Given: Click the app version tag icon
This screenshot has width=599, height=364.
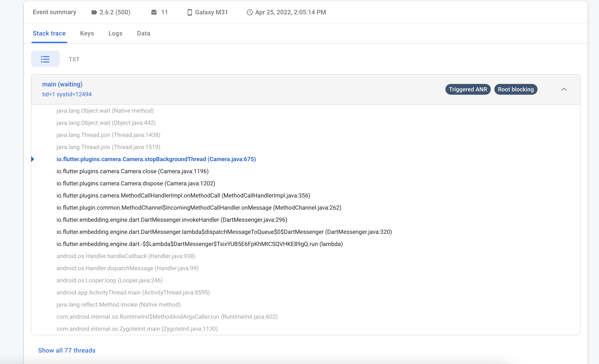Looking at the screenshot, I should pos(94,12).
